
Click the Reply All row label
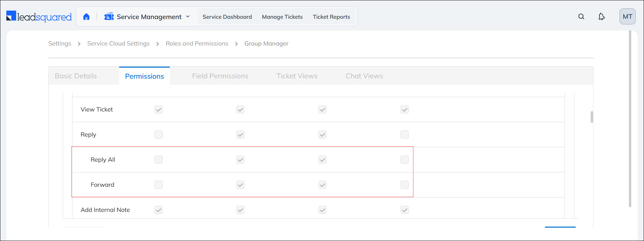[x=103, y=160]
